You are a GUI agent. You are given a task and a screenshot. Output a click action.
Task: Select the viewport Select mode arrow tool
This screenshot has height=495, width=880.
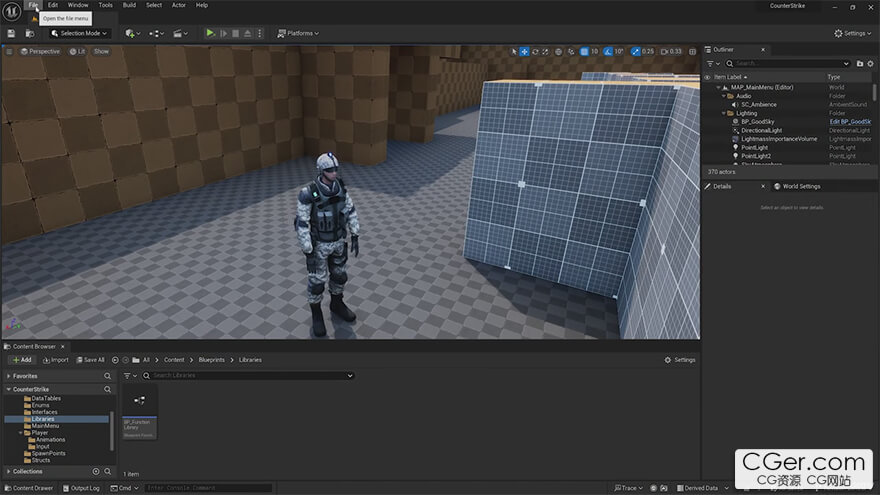click(x=514, y=51)
